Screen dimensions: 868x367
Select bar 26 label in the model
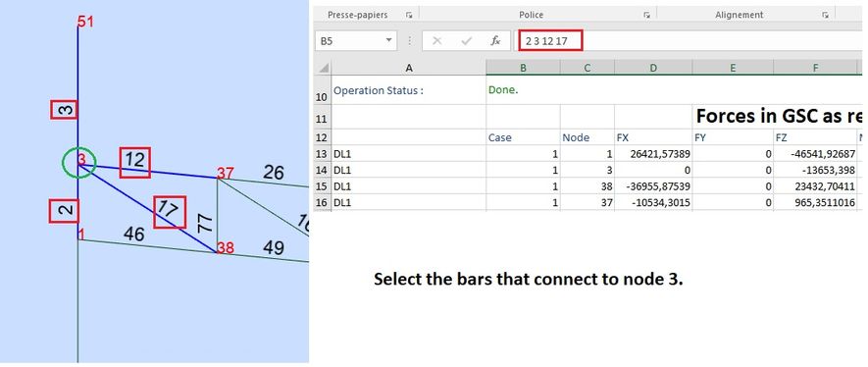click(274, 173)
